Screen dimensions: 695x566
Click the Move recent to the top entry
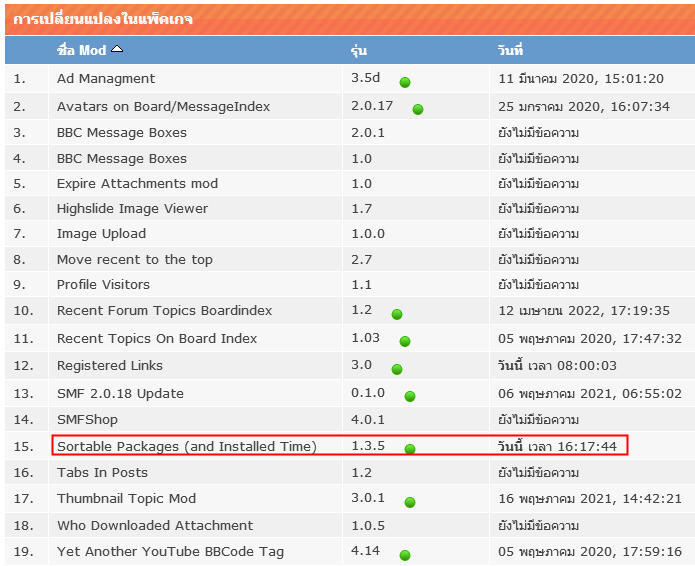click(134, 260)
